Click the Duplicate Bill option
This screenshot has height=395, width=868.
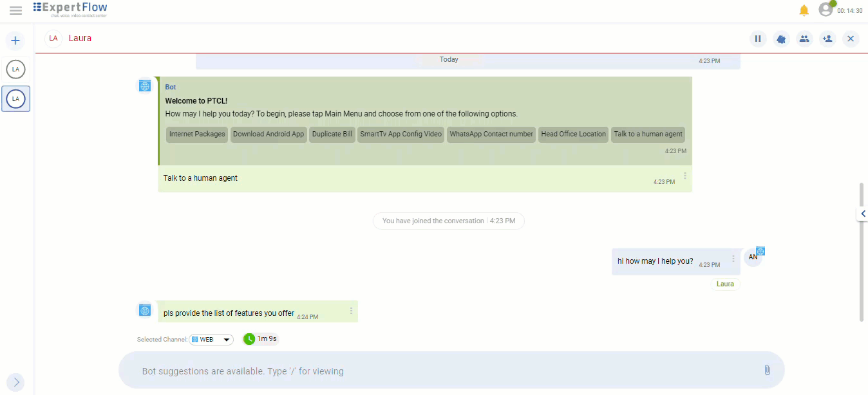pyautogui.click(x=332, y=134)
